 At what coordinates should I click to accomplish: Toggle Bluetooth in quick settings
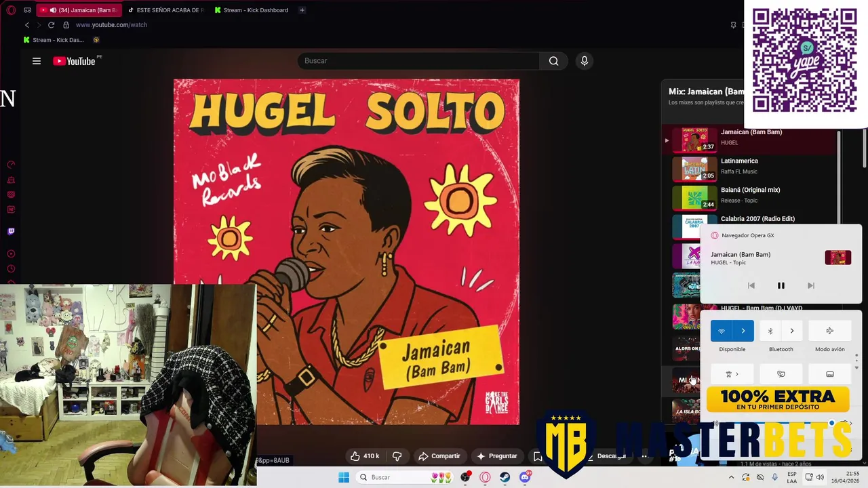(770, 331)
